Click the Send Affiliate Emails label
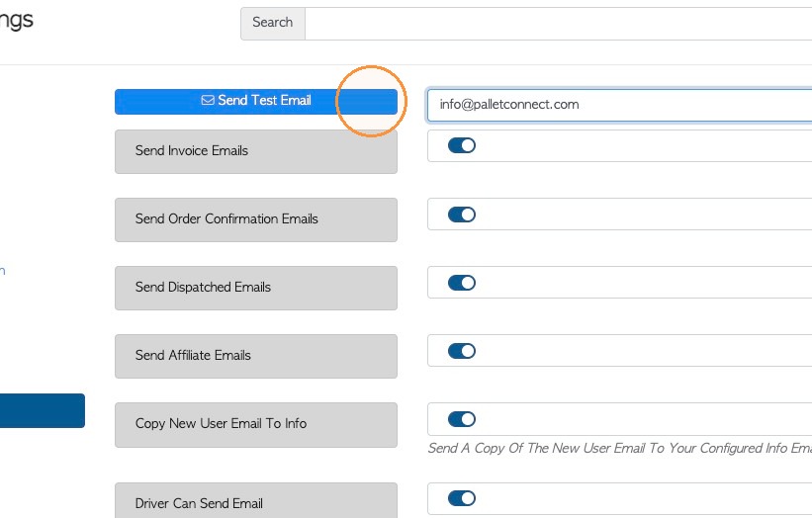This screenshot has width=812, height=518. (x=256, y=357)
